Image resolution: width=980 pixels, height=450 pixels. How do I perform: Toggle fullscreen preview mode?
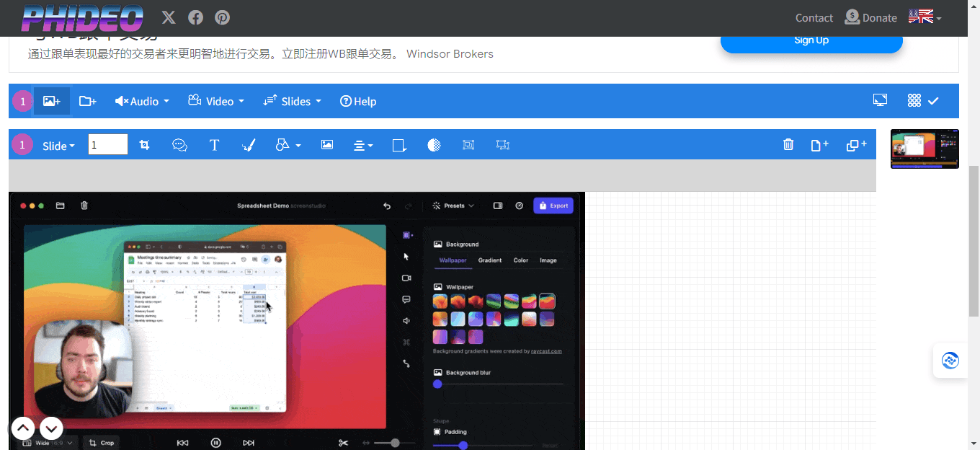coord(880,101)
